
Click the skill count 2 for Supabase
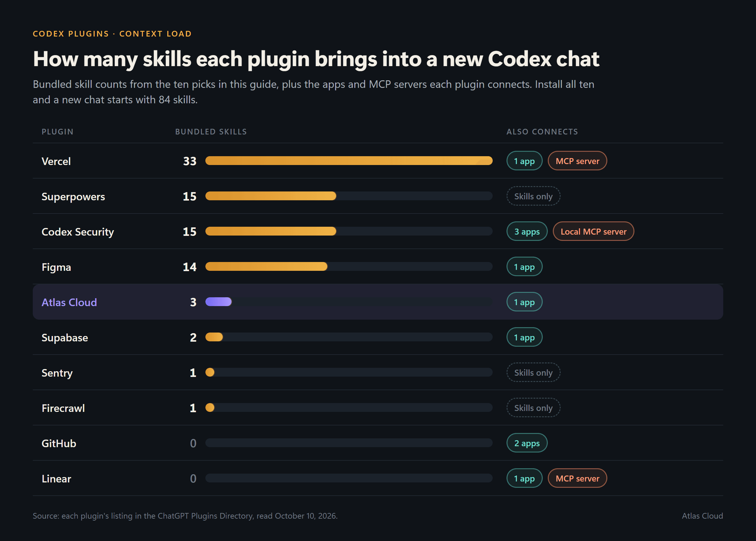click(193, 338)
